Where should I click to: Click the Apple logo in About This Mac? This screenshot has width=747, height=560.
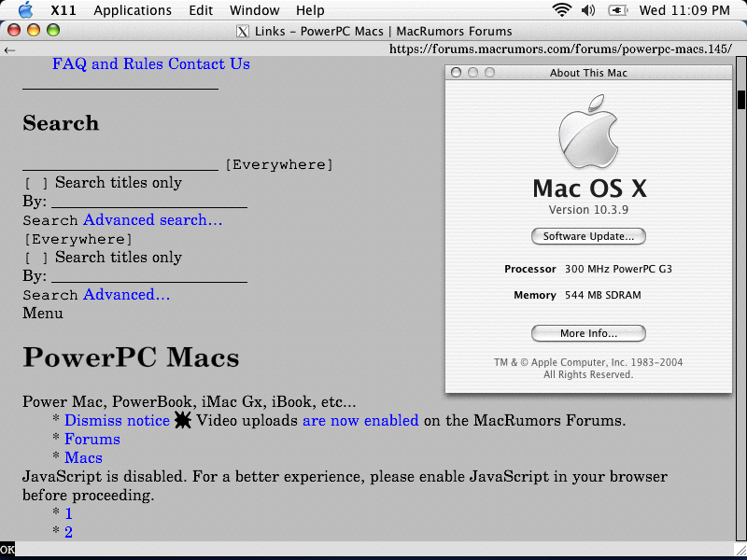(588, 132)
